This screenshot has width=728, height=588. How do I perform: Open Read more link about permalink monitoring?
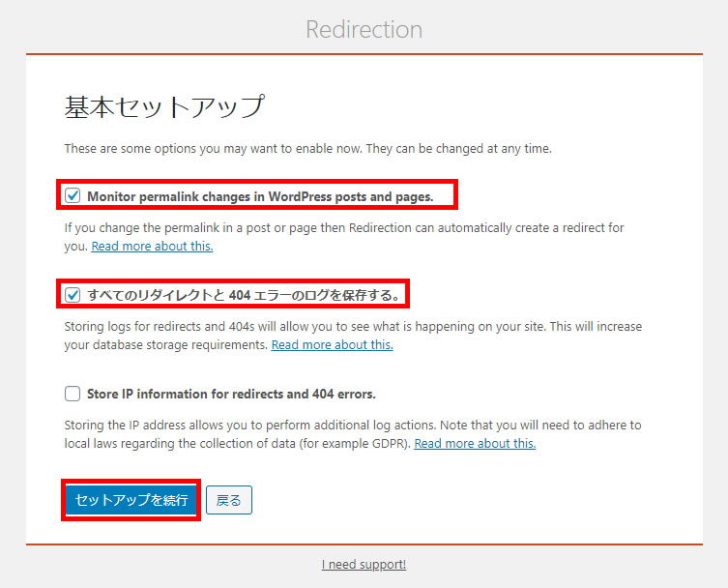[153, 246]
